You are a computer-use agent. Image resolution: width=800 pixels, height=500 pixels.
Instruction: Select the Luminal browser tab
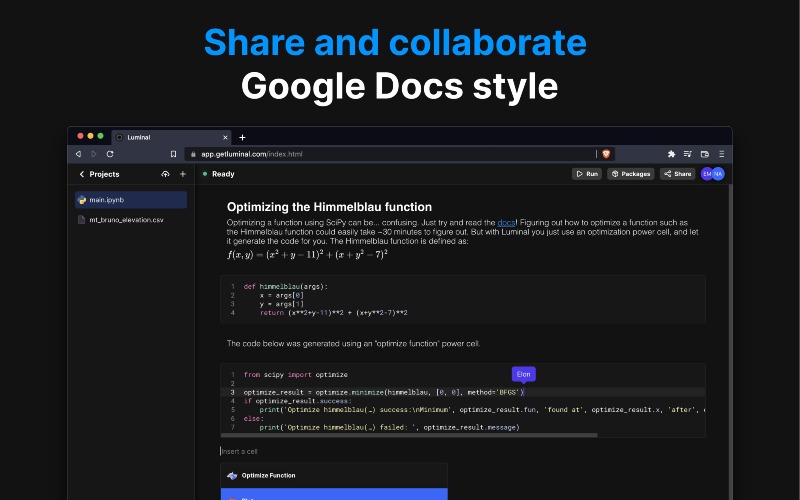pyautogui.click(x=171, y=137)
